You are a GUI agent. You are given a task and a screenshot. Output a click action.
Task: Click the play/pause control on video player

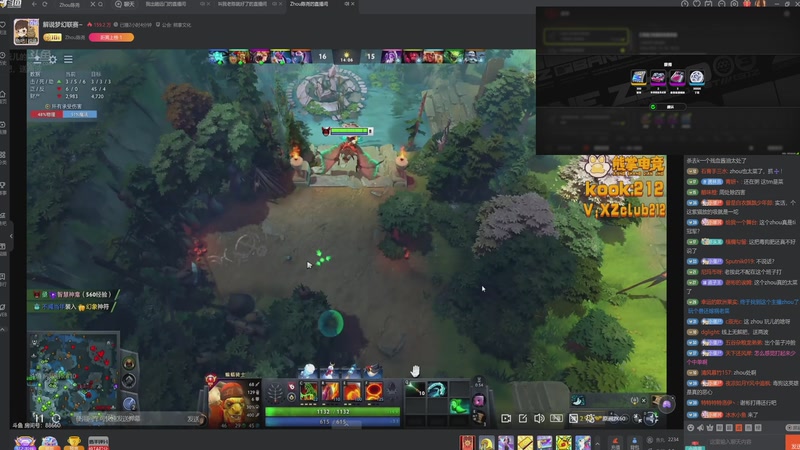pyautogui.click(x=39, y=418)
